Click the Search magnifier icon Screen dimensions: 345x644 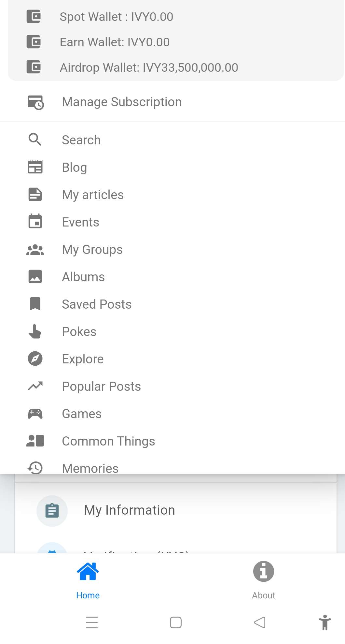pyautogui.click(x=35, y=139)
